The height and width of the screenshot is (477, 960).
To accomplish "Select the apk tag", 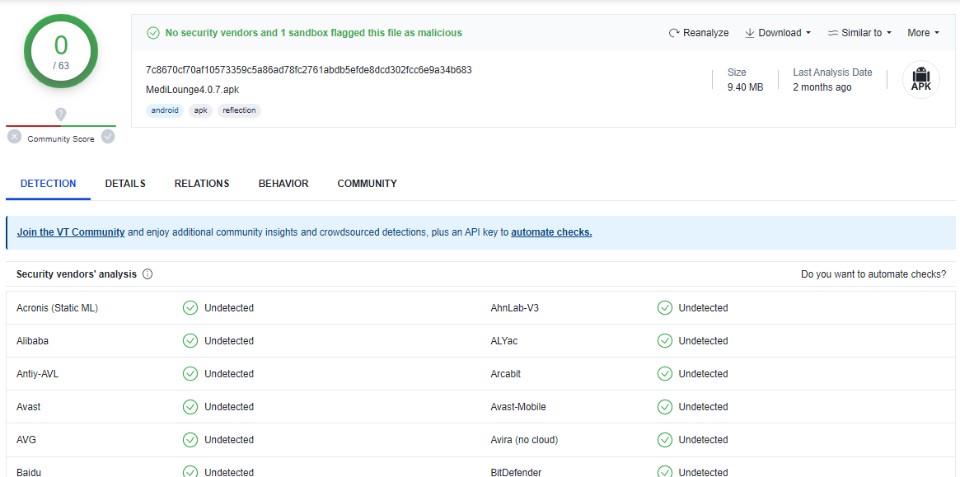I will click(x=201, y=111).
